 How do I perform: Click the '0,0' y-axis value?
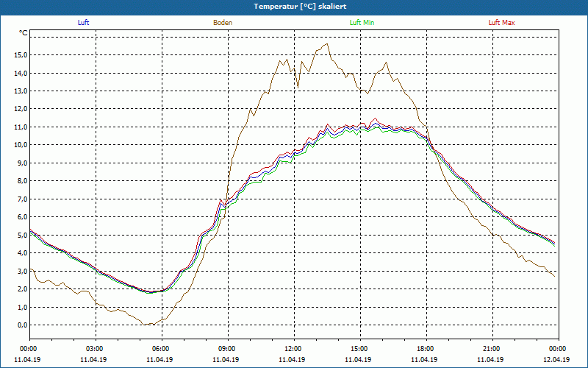[x=22, y=325]
